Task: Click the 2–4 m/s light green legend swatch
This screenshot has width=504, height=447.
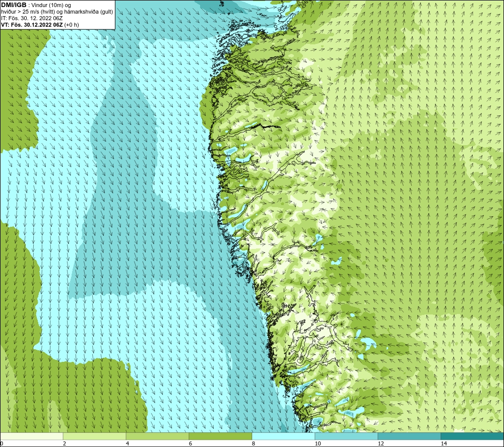Action: (x=95, y=436)
